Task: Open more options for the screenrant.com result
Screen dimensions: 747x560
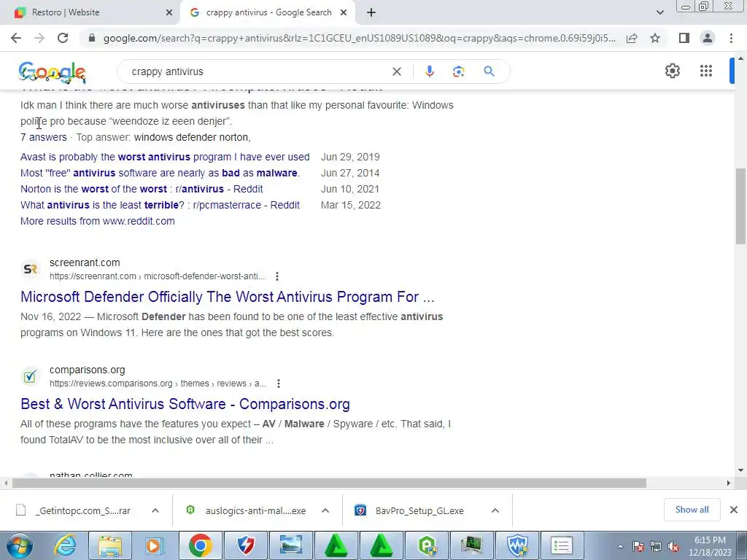Action: pyautogui.click(x=276, y=276)
